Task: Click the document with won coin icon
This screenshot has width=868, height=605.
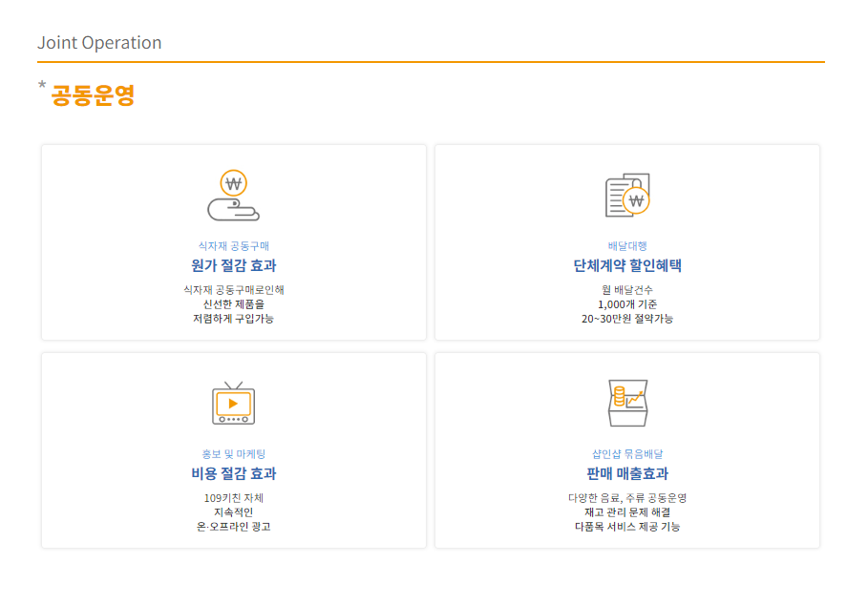Action: pyautogui.click(x=627, y=196)
